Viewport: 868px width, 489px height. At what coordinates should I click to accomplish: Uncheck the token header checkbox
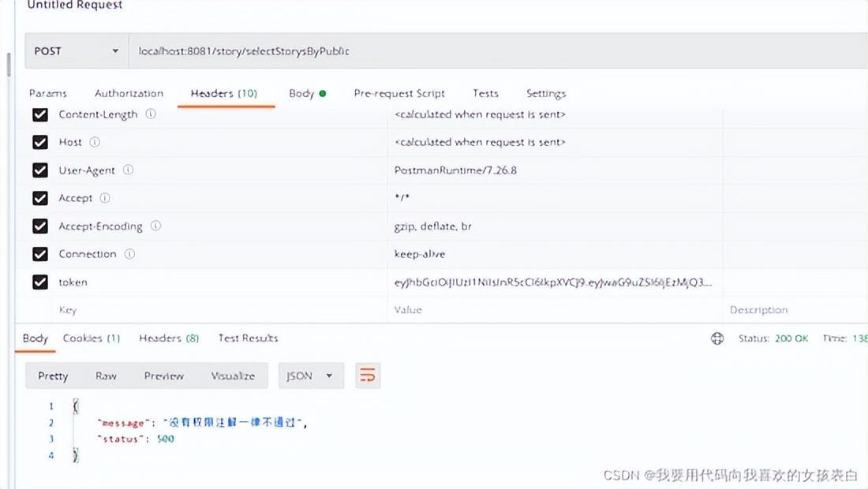(x=40, y=282)
